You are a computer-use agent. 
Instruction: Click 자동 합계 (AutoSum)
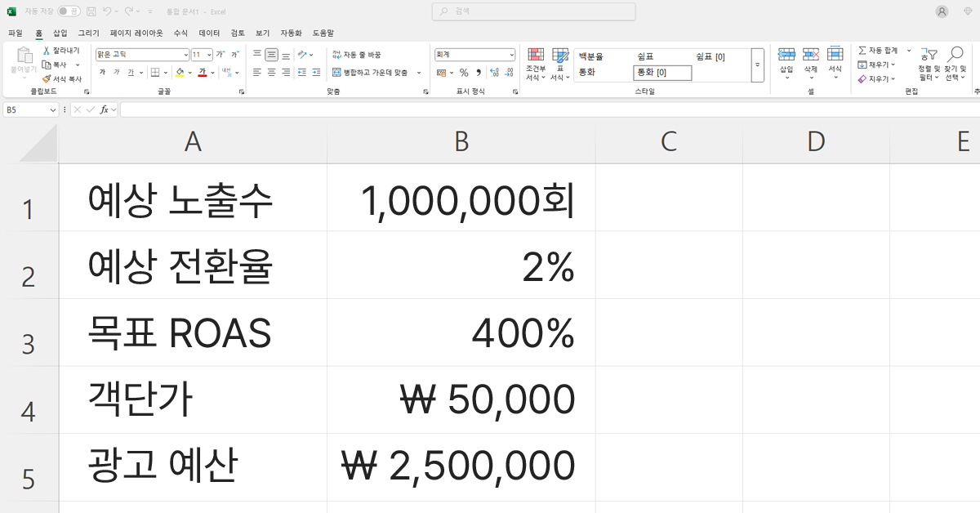878,51
